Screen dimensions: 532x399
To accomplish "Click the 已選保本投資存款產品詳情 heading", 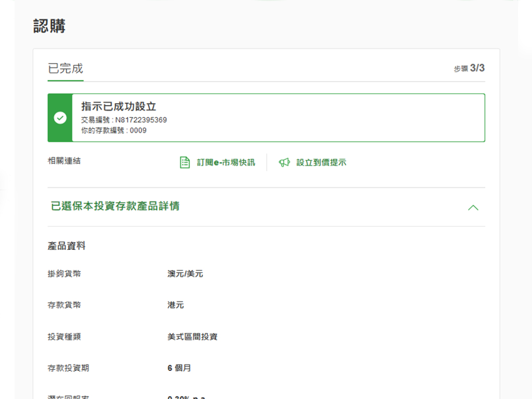I will [x=115, y=206].
